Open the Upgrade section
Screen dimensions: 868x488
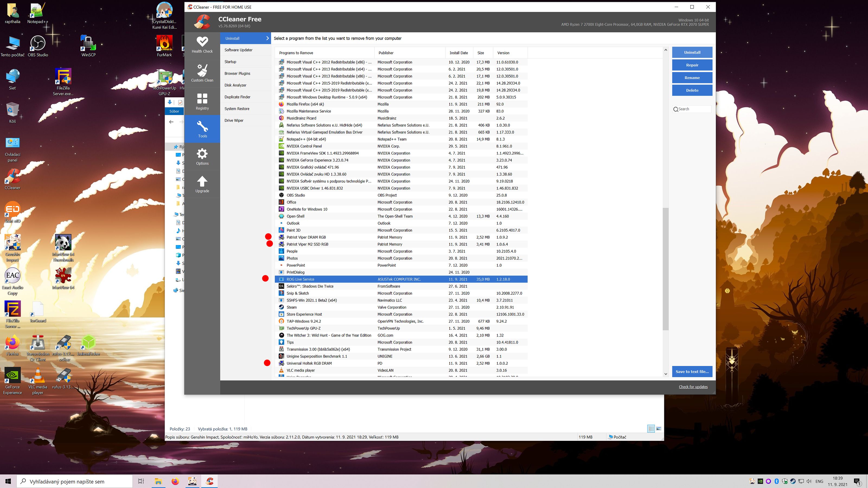(x=202, y=184)
